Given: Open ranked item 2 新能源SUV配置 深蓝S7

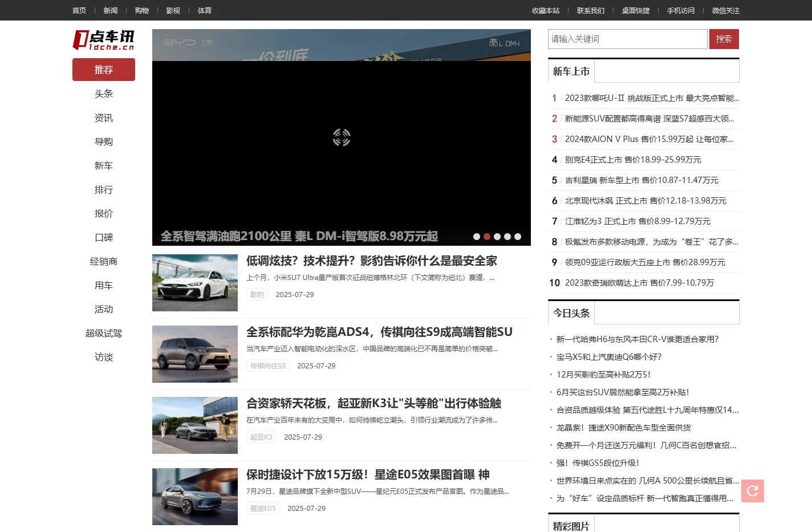Looking at the screenshot, I should pos(649,119).
